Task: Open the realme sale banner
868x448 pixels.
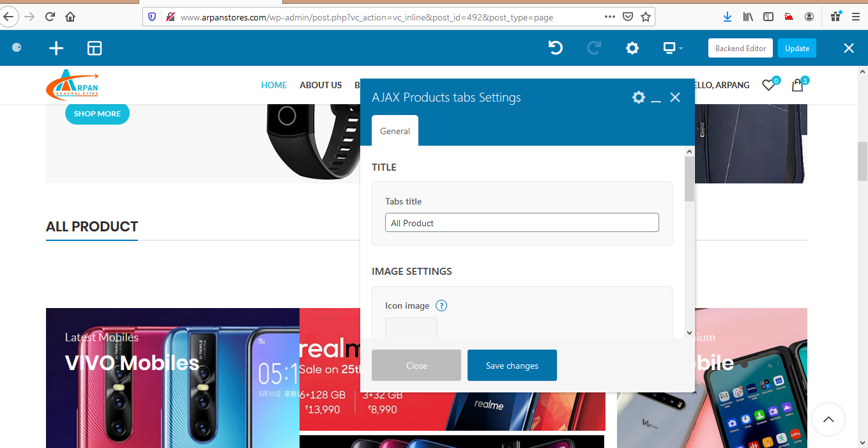Action: coord(452,369)
